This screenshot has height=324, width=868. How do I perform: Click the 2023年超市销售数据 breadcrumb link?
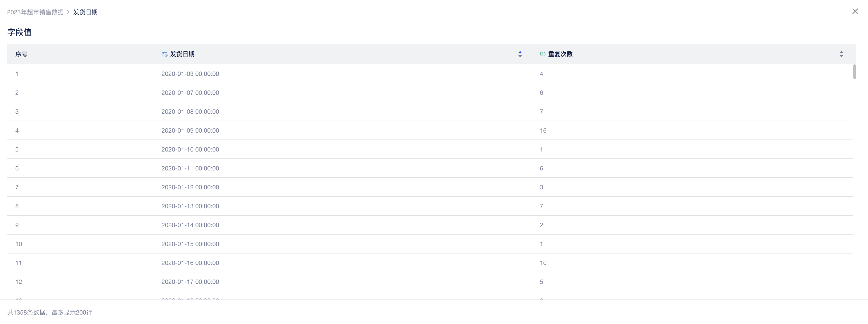click(36, 12)
